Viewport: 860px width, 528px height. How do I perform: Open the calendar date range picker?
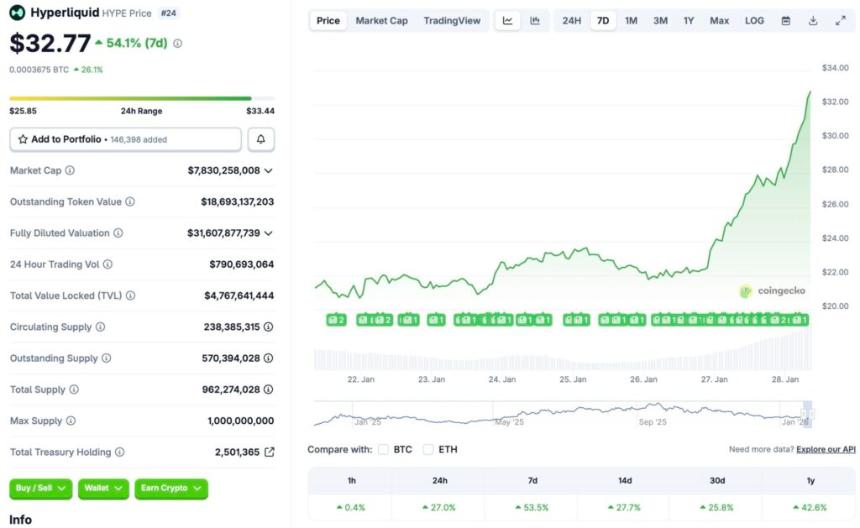[x=786, y=21]
